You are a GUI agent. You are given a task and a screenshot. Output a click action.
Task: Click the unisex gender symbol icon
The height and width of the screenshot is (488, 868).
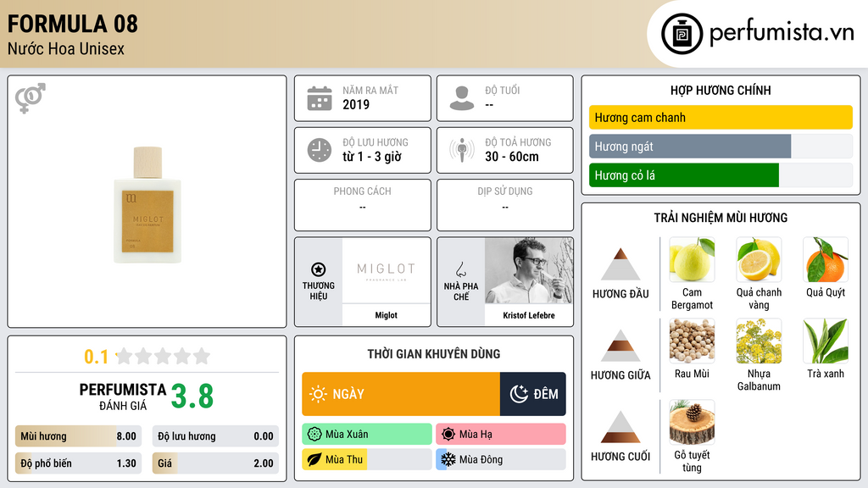coord(31,98)
